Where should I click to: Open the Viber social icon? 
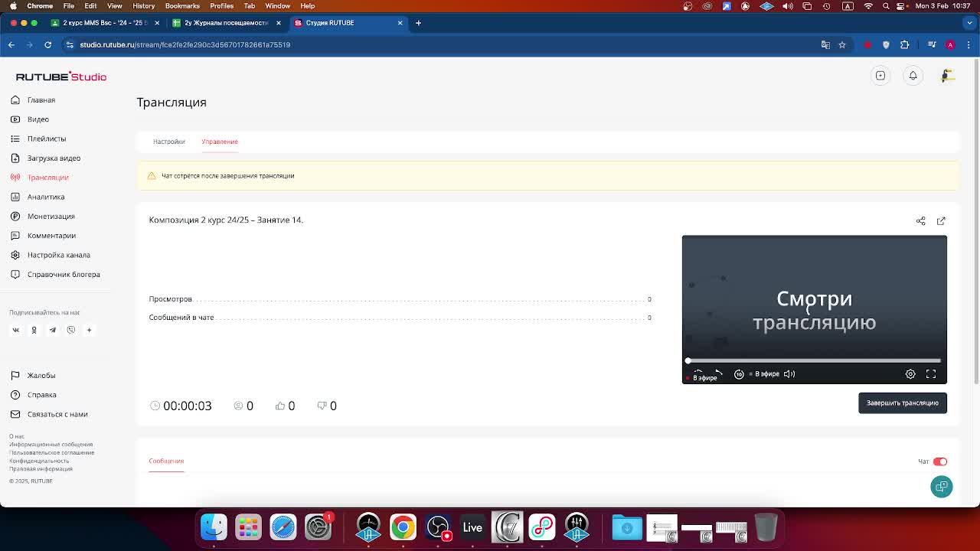tap(70, 330)
